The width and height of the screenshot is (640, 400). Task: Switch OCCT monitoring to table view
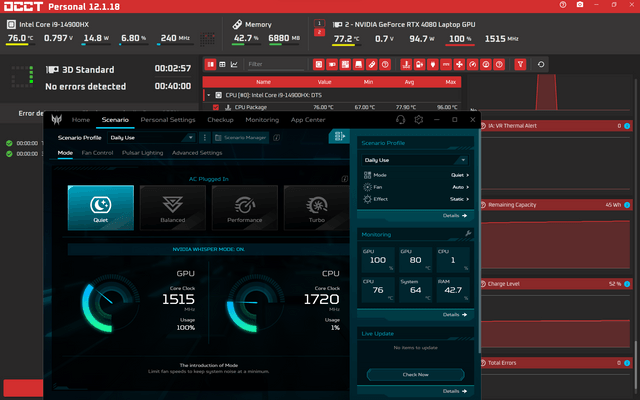pos(222,64)
